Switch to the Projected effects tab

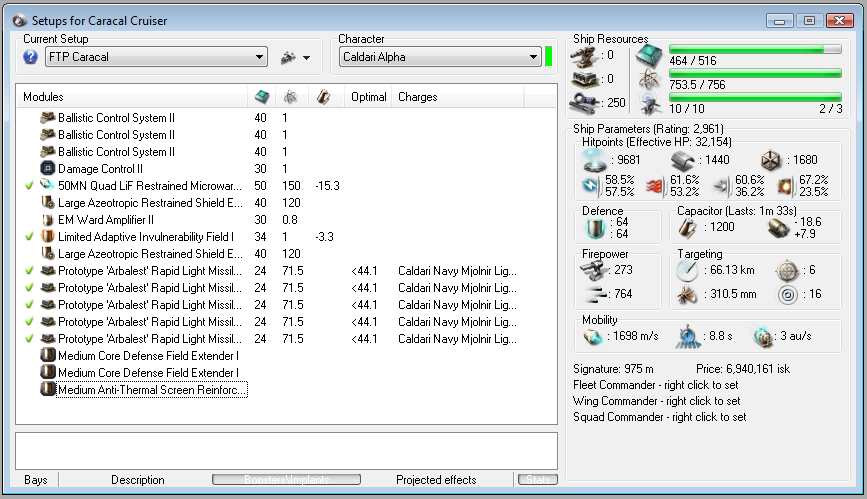point(436,480)
